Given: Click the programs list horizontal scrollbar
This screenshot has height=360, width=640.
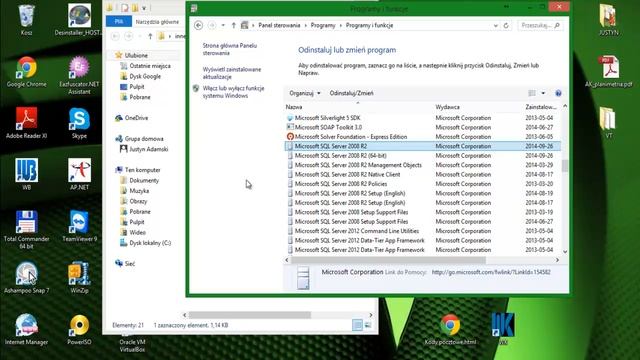Looking at the screenshot, I should [388, 260].
